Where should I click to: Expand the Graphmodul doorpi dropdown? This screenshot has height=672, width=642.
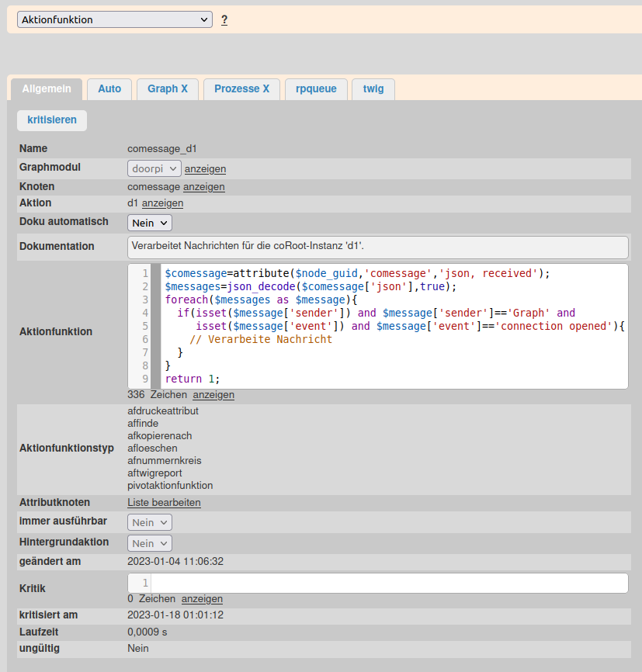154,168
